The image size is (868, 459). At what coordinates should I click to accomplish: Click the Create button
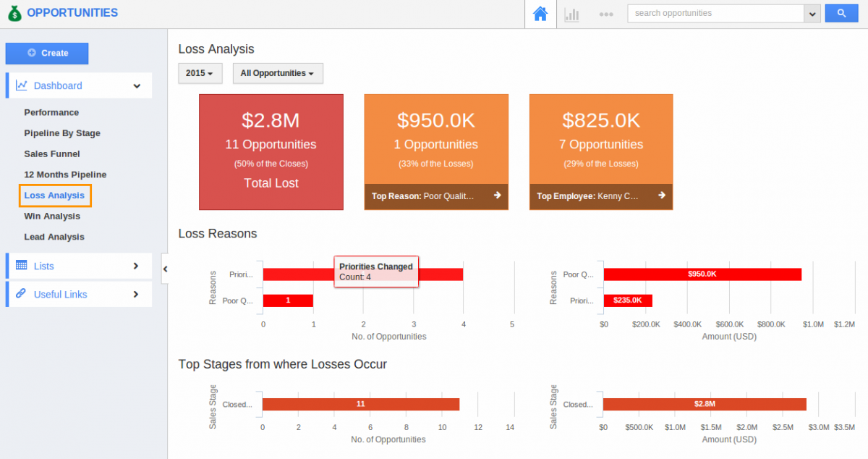pos(47,53)
